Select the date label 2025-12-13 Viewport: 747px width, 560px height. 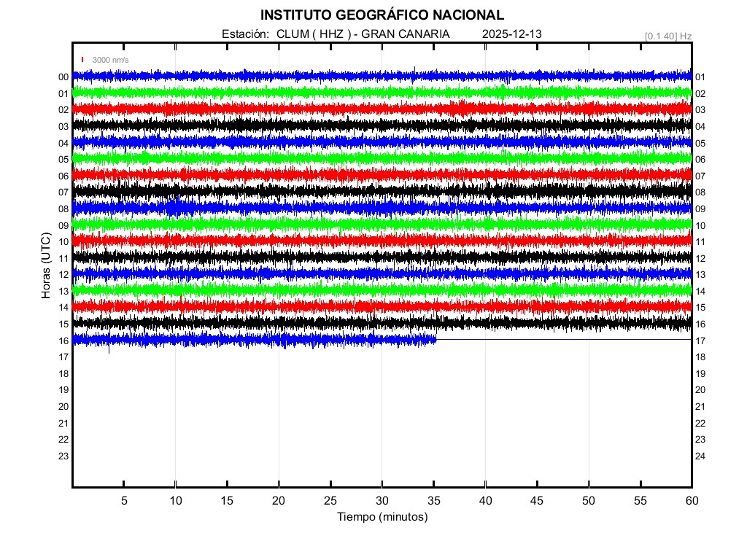[511, 34]
